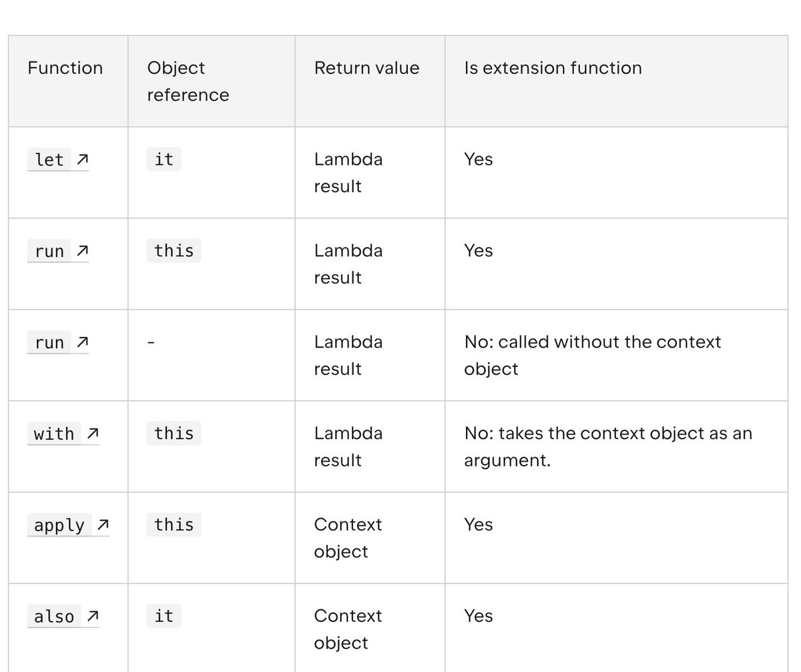801x672 pixels.
Task: Click the arrow icon next to run with this
Action: [82, 251]
